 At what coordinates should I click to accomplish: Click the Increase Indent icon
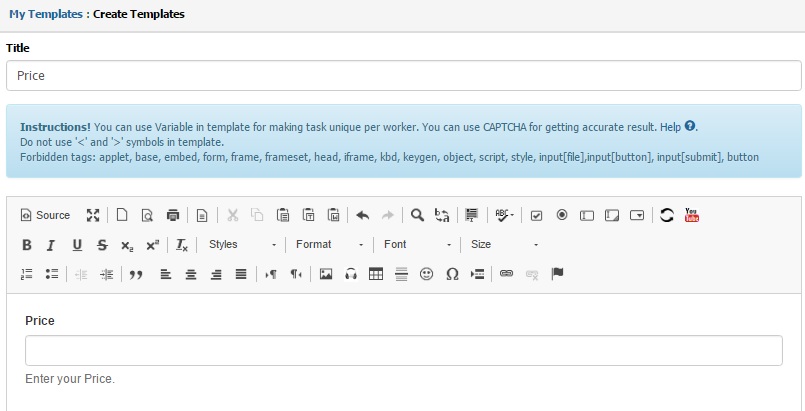pyautogui.click(x=107, y=275)
